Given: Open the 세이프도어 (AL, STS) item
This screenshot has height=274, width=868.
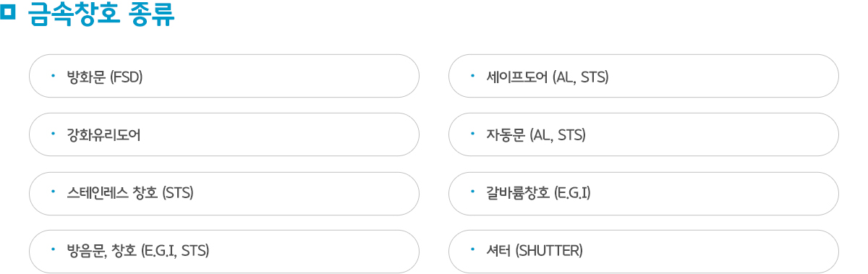Looking at the screenshot, I should pyautogui.click(x=644, y=76).
